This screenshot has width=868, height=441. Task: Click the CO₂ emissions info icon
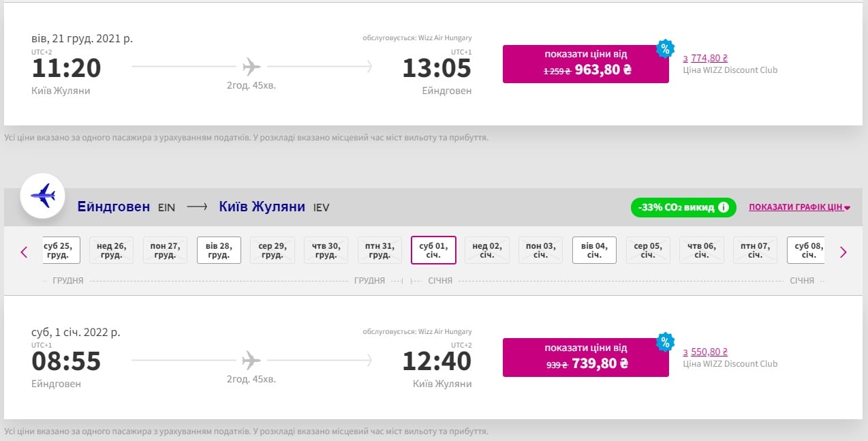724,207
